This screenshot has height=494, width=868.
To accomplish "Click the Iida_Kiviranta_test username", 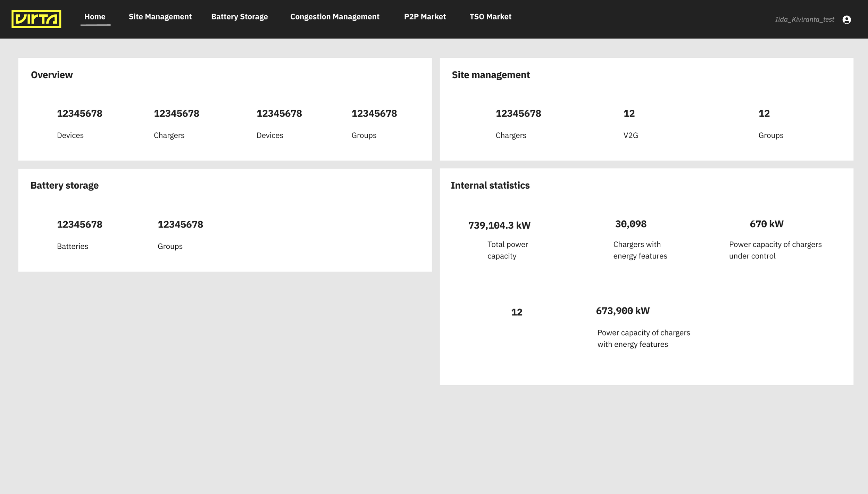I will 804,19.
